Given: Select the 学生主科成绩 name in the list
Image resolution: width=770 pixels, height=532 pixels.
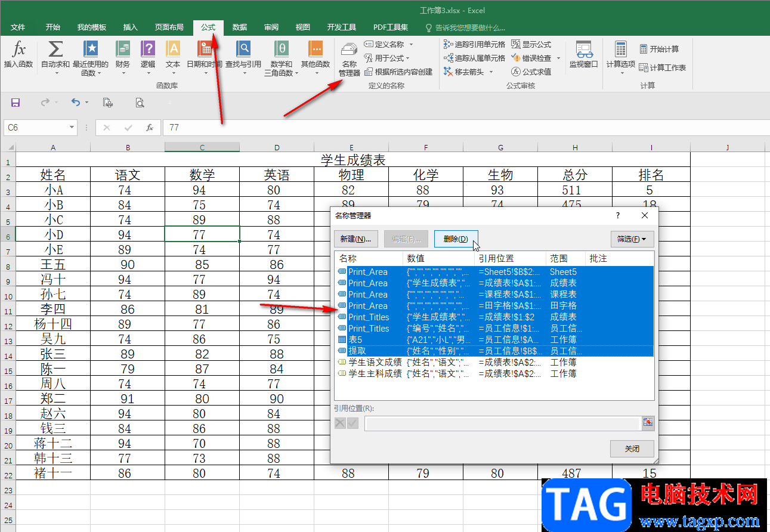Looking at the screenshot, I should [375, 374].
